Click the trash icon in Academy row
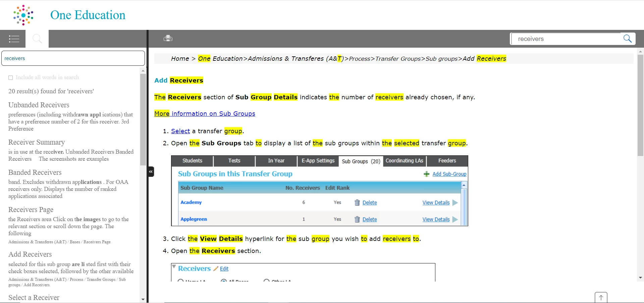The width and height of the screenshot is (644, 303). point(357,202)
